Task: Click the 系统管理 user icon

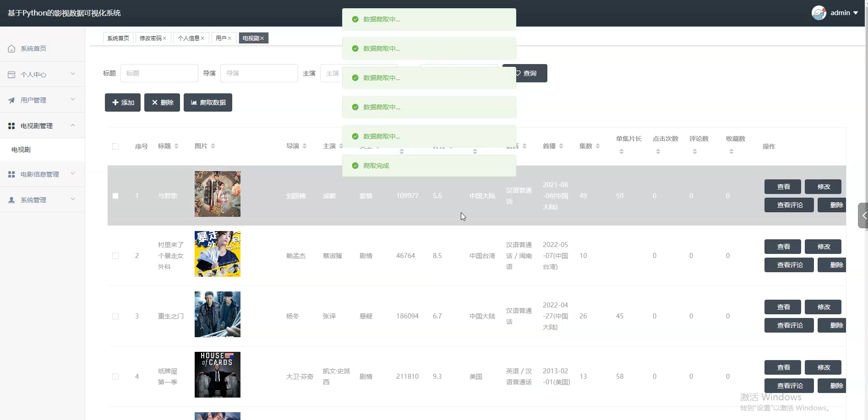Action: (11, 200)
